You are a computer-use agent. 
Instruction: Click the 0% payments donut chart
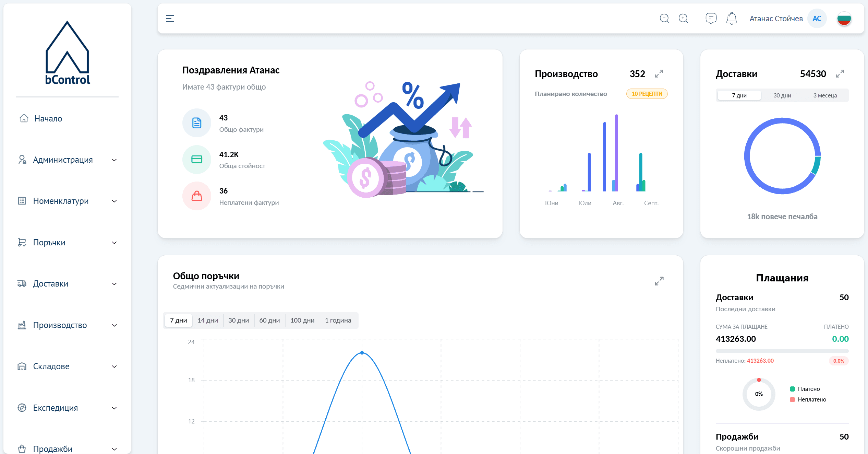point(759,394)
